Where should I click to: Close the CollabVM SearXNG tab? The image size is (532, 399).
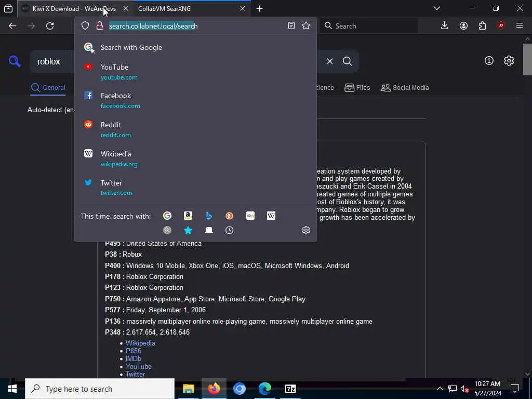[242, 9]
